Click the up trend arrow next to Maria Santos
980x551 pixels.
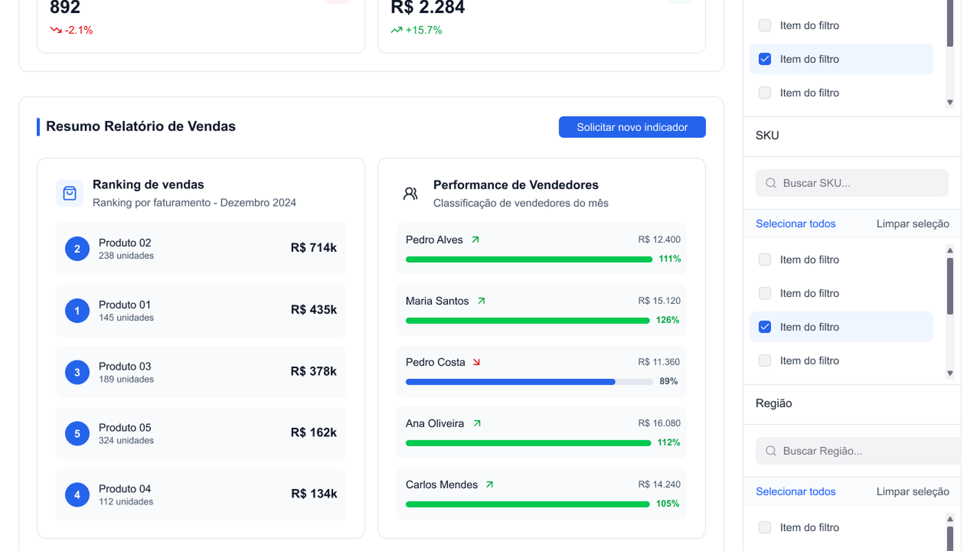tap(481, 301)
